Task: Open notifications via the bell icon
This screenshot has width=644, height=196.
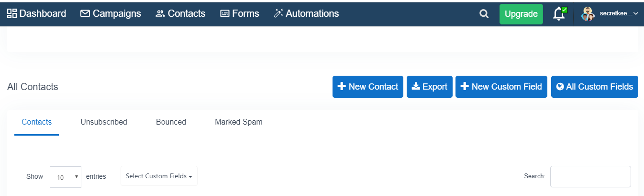Action: click(x=559, y=14)
